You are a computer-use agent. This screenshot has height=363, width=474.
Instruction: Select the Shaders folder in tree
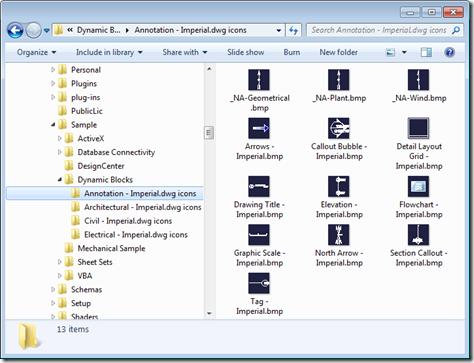[x=84, y=316]
